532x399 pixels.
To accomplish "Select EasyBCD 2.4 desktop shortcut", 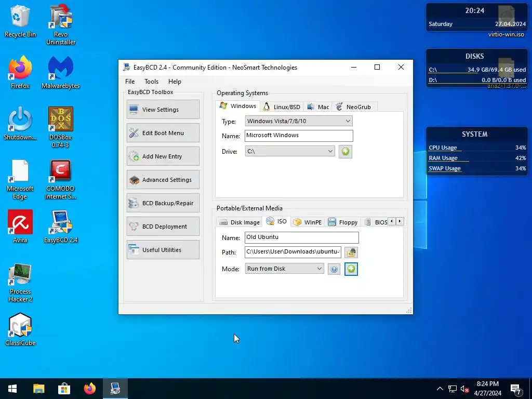I will 61,227.
